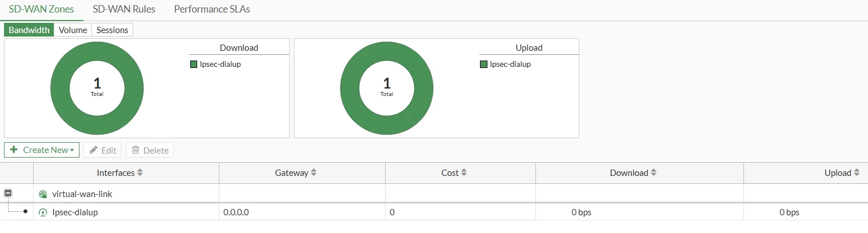Viewport: 868px width, 233px height.
Task: Click the Ipsec-dialup cost value 0
Action: click(x=392, y=212)
